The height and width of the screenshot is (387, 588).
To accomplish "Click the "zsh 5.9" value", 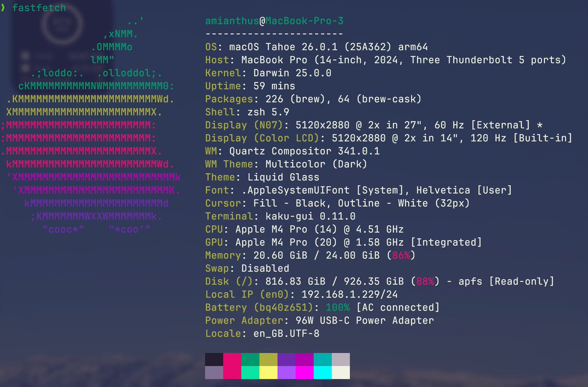I will (269, 112).
